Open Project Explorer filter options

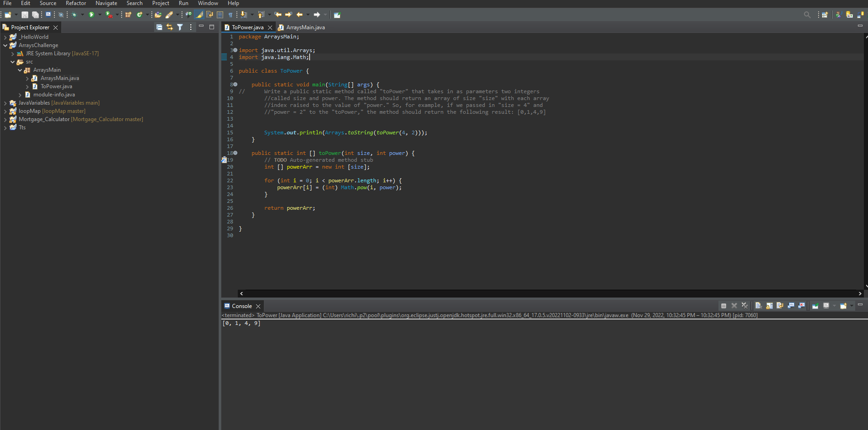pyautogui.click(x=180, y=27)
